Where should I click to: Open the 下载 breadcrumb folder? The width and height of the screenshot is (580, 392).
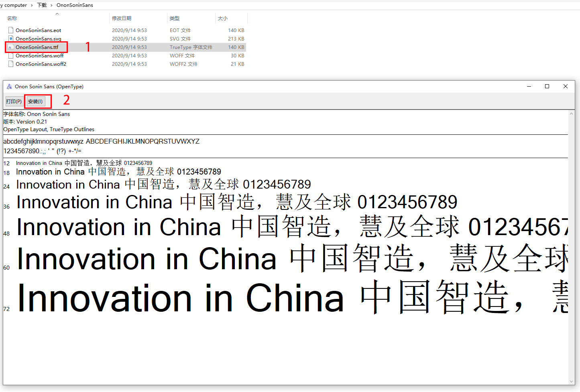coord(42,5)
